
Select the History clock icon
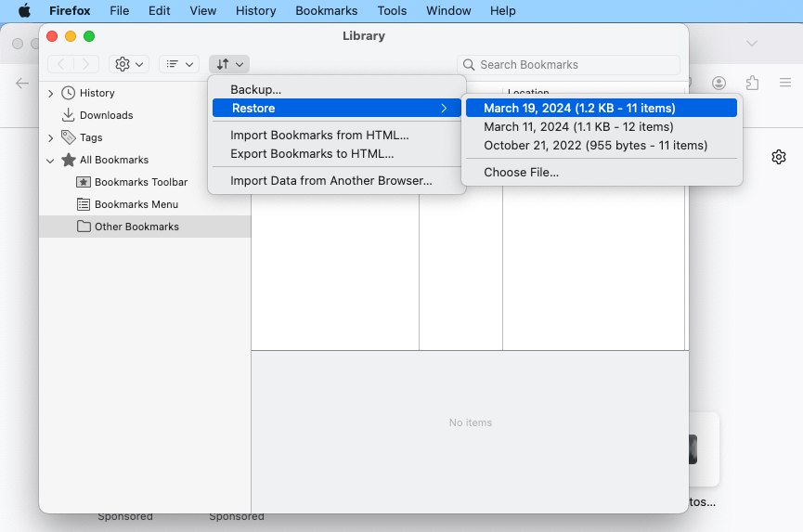(x=68, y=93)
